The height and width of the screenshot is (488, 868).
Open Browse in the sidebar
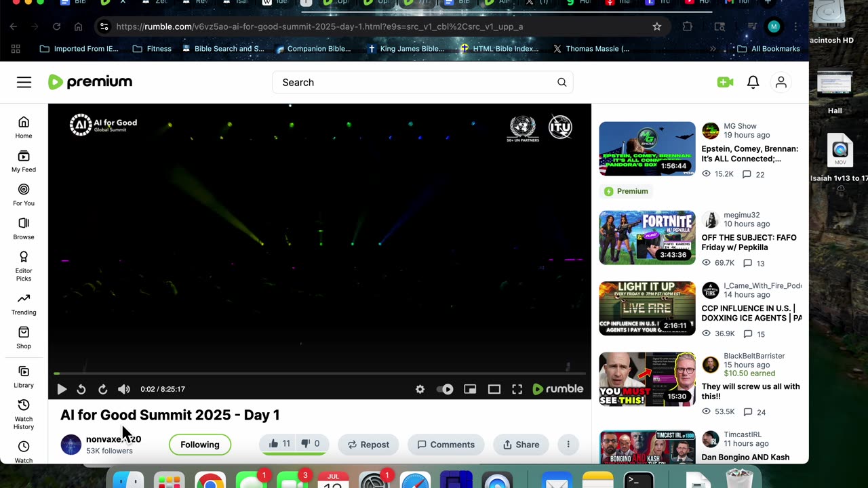(x=24, y=228)
